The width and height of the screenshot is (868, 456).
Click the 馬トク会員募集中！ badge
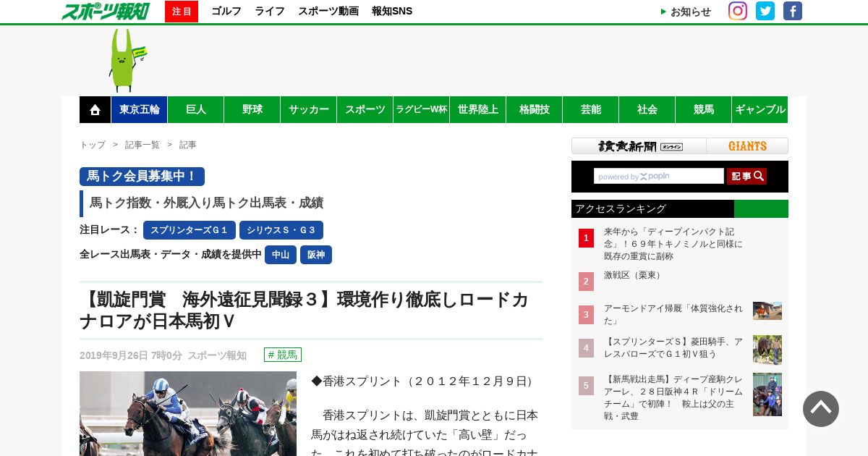click(142, 177)
